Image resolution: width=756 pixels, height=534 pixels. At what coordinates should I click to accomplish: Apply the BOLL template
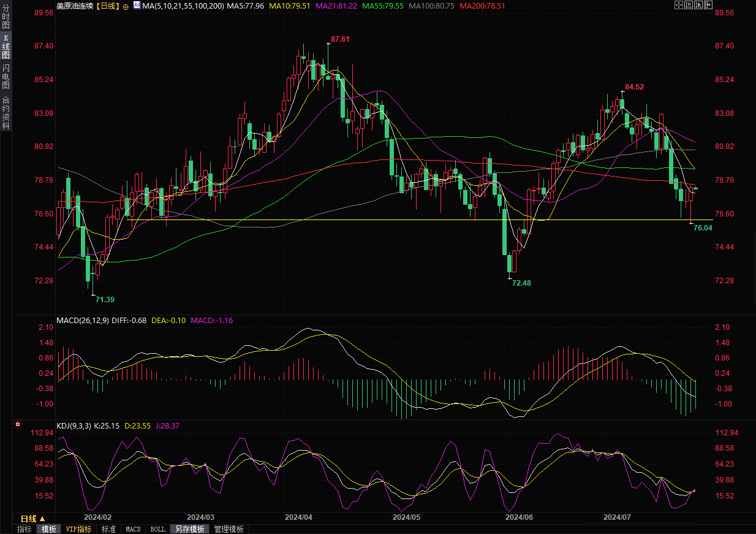[x=157, y=529]
